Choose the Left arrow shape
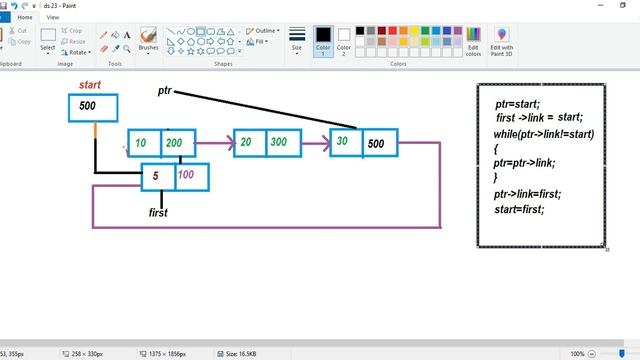The image size is (640, 360). [x=221, y=41]
